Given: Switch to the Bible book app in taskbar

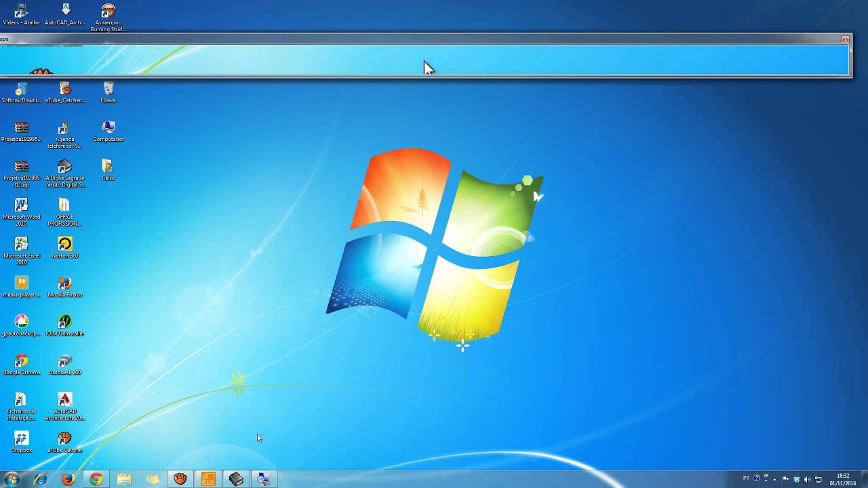Looking at the screenshot, I should 236,479.
